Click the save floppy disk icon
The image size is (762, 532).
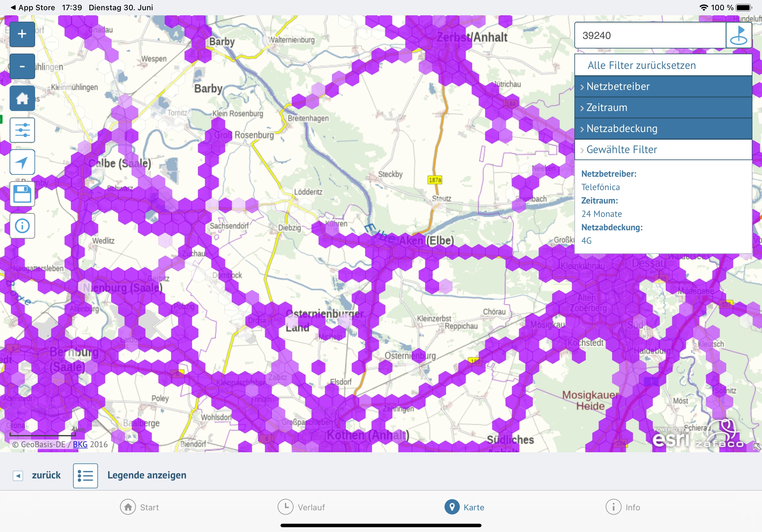pyautogui.click(x=22, y=194)
